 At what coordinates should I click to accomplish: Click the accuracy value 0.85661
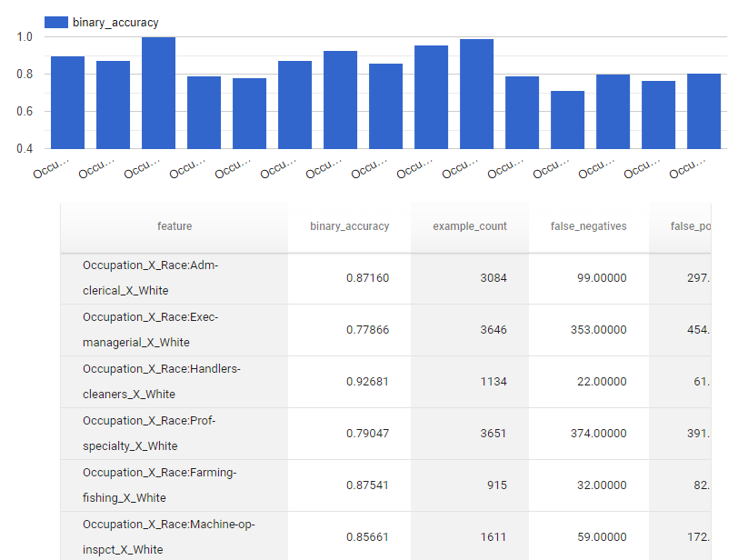point(367,537)
